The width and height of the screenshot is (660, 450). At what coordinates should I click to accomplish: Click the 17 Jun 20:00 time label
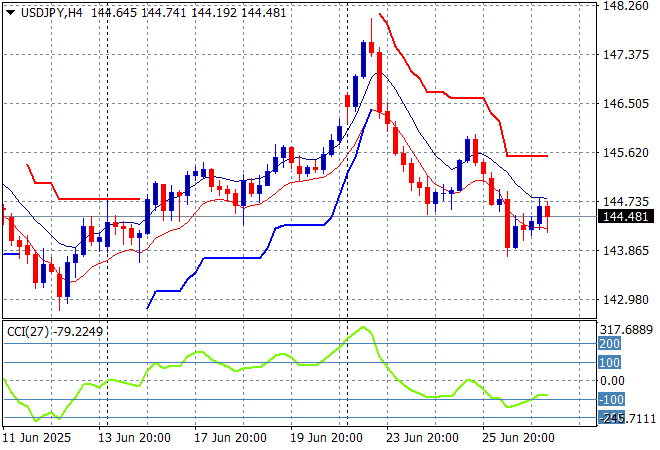230,438
